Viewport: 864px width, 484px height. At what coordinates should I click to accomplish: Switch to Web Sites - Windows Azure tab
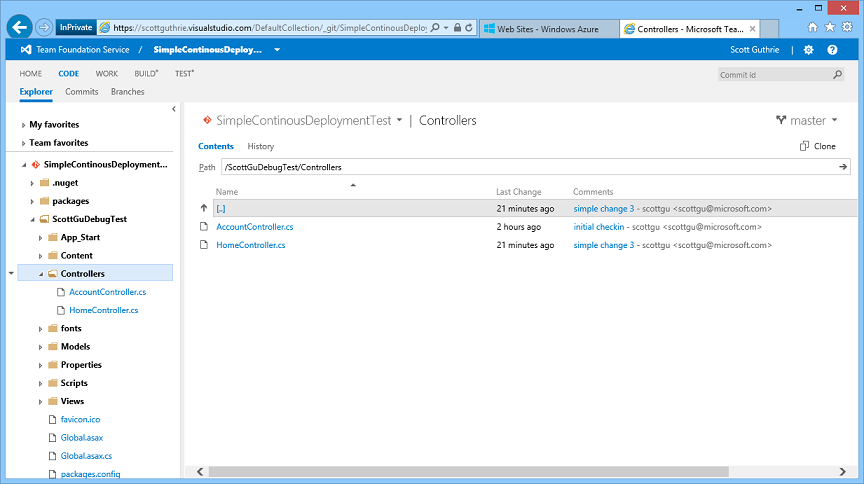click(x=549, y=29)
